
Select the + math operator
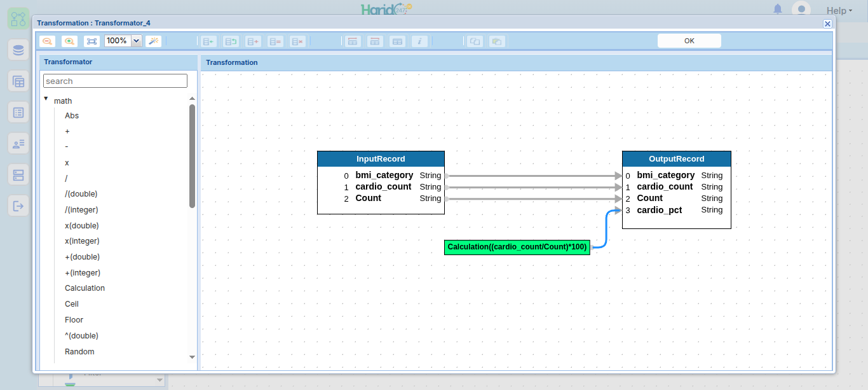[67, 131]
